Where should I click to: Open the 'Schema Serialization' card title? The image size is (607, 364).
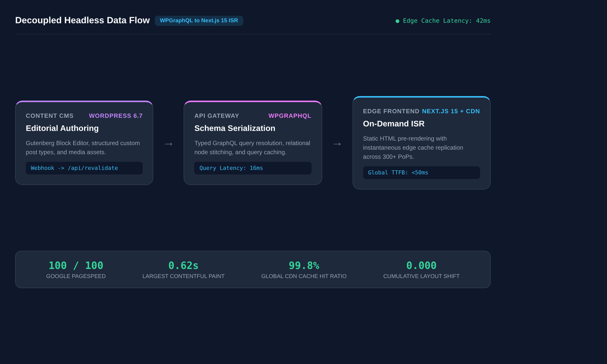(235, 128)
